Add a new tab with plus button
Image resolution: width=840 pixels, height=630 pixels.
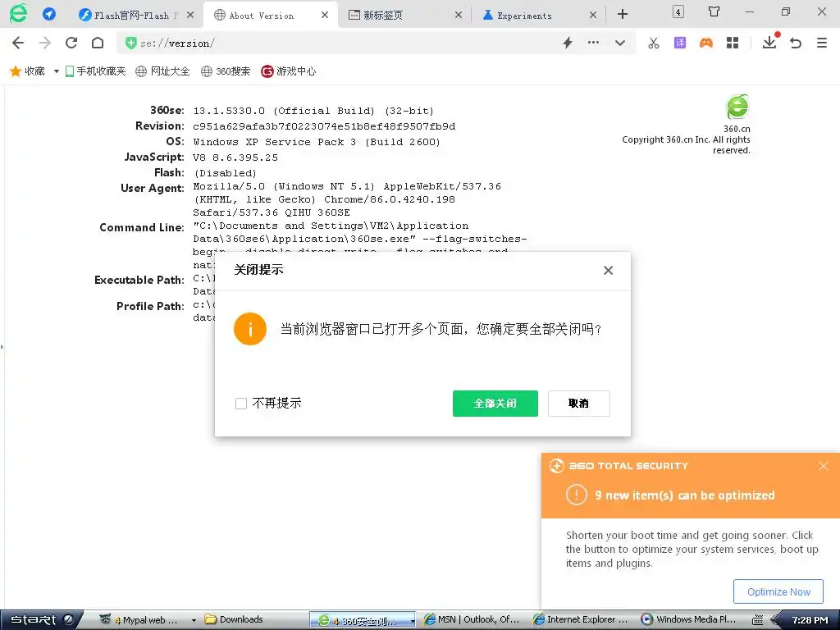pyautogui.click(x=622, y=15)
